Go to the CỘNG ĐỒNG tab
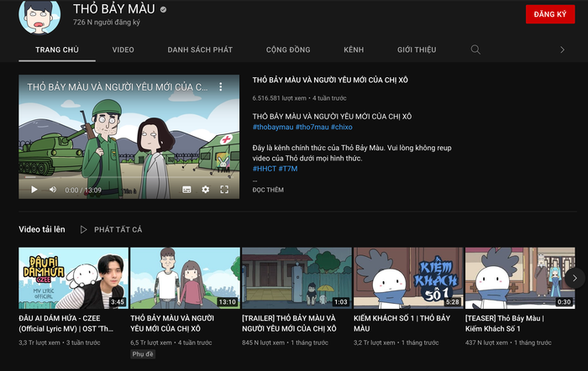 point(287,50)
